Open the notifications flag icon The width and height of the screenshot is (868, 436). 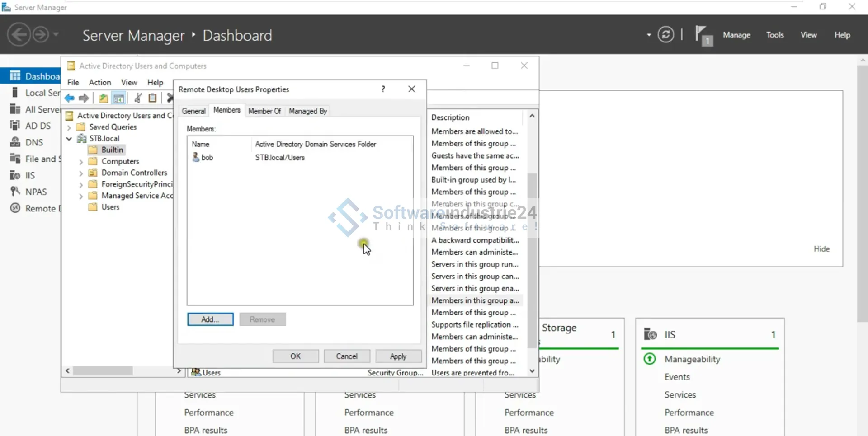point(703,35)
